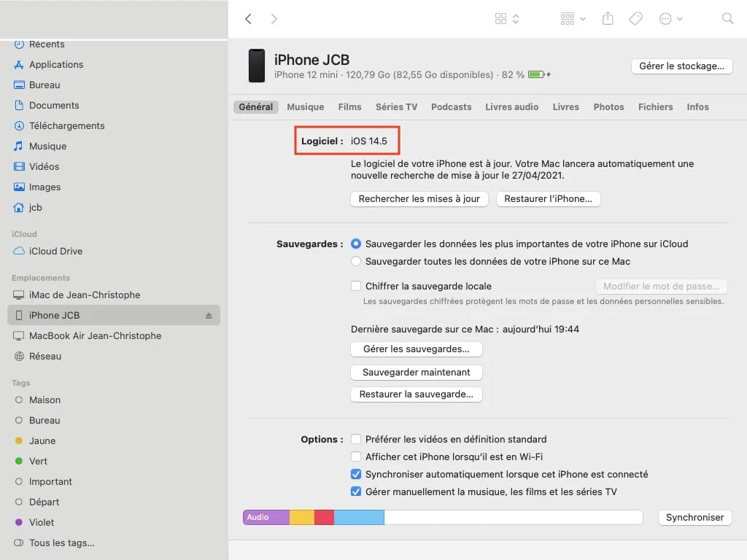Eject iPhone JCB with the eject icon
This screenshot has height=560, width=747.
click(x=209, y=316)
